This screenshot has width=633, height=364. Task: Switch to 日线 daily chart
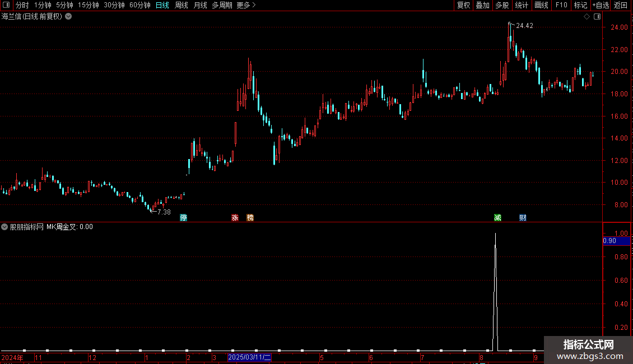(x=162, y=5)
